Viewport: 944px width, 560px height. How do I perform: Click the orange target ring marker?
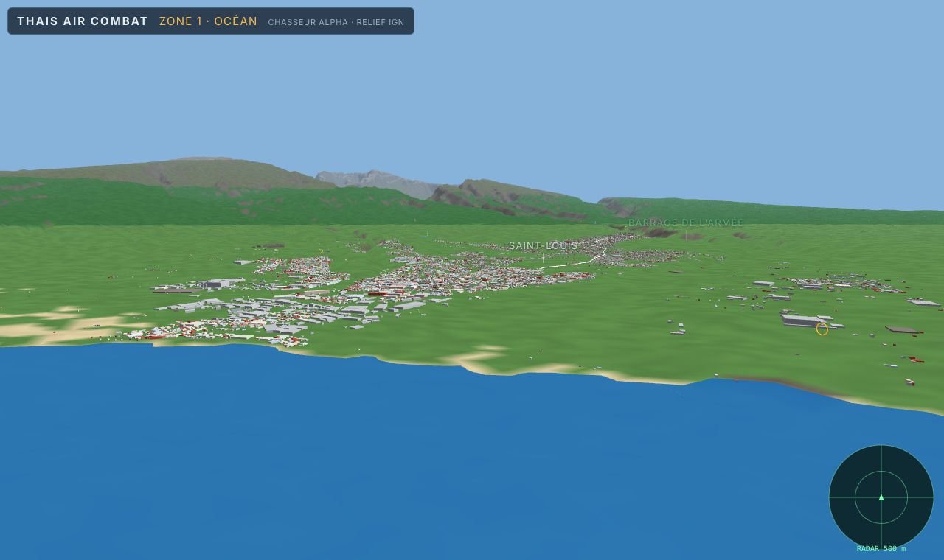822,329
